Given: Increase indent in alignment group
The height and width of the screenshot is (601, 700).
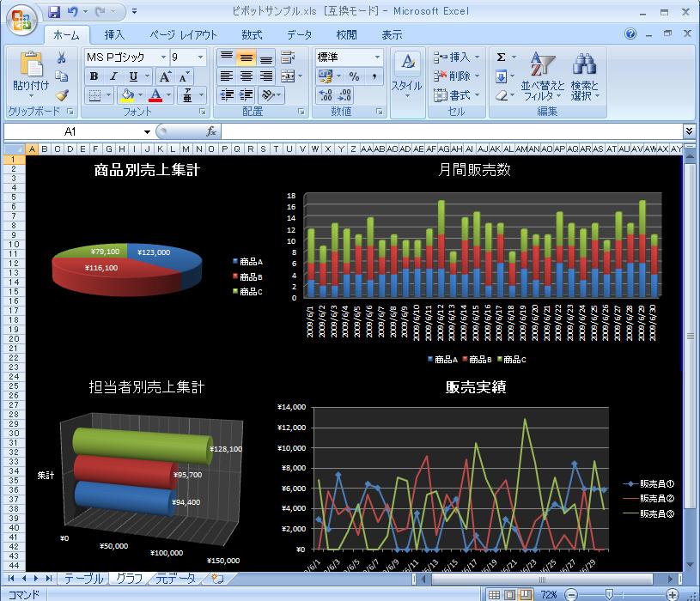Looking at the screenshot, I should point(247,95).
